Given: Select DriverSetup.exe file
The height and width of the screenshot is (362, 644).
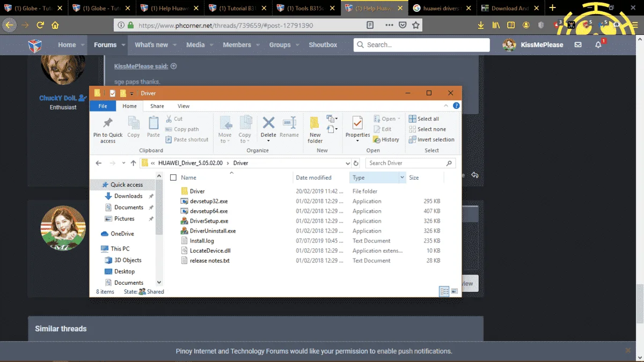Looking at the screenshot, I should [209, 221].
